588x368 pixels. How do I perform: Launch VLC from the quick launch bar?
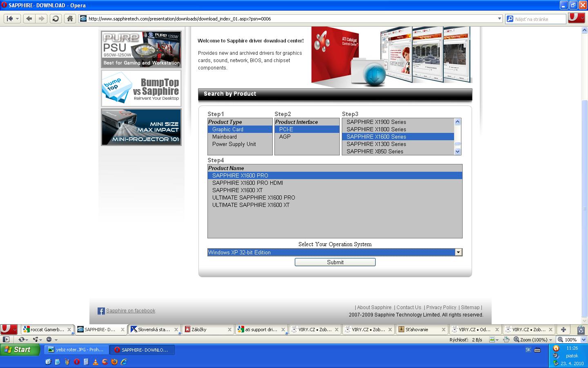pos(95,362)
